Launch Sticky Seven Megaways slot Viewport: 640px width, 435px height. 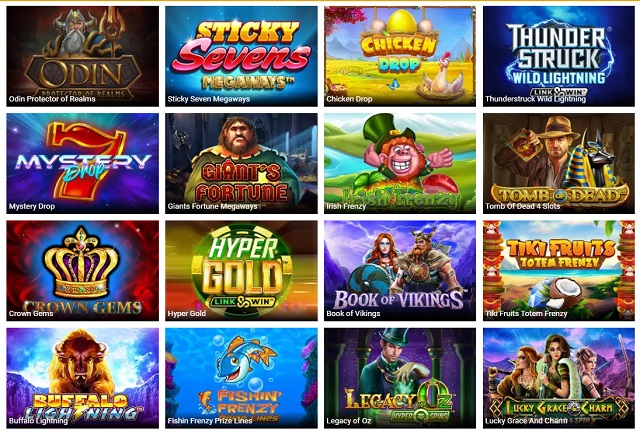pyautogui.click(x=241, y=56)
